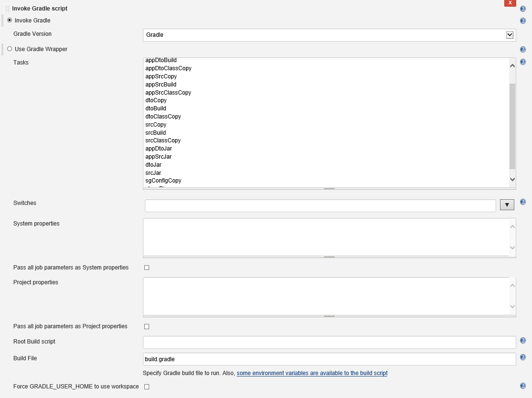532x398 pixels.
Task: Click scroll up arrow in Project properties
Action: [x=512, y=285]
